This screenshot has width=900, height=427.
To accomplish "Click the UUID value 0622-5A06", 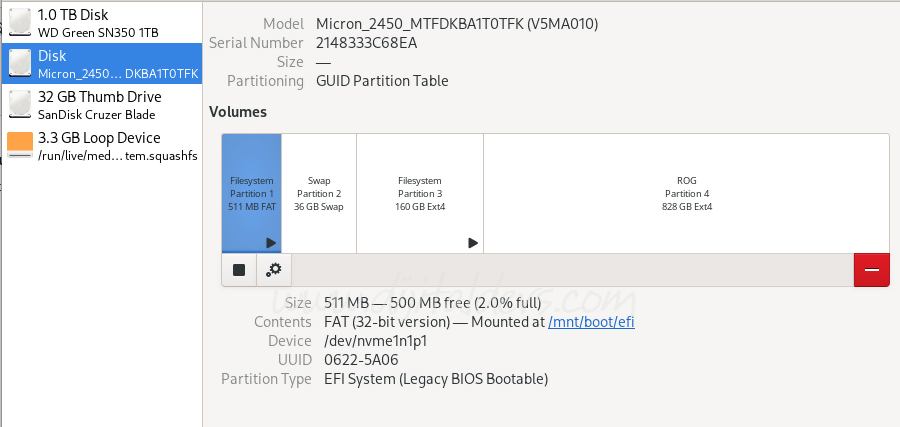I will [x=361, y=360].
